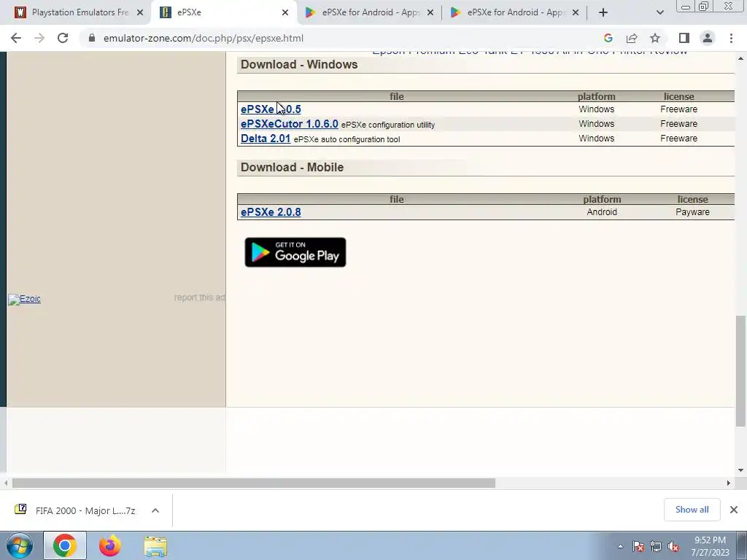Open Windows Explorer from the taskbar
The width and height of the screenshot is (747, 560).
(x=155, y=546)
